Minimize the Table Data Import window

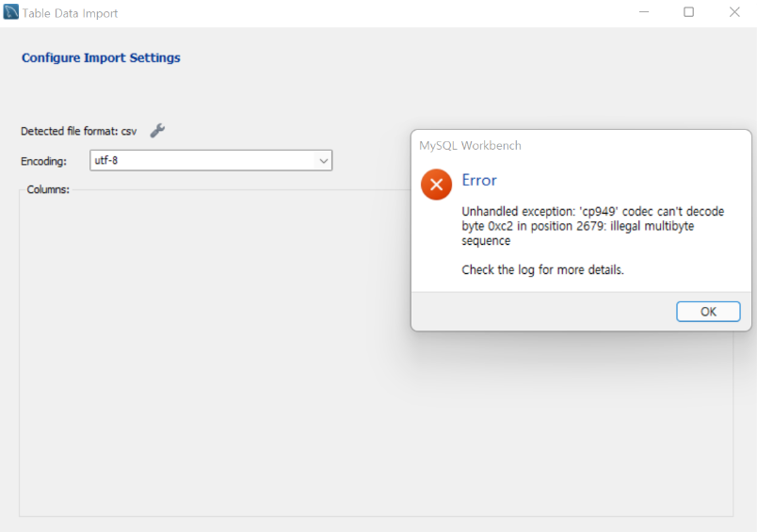click(x=644, y=13)
